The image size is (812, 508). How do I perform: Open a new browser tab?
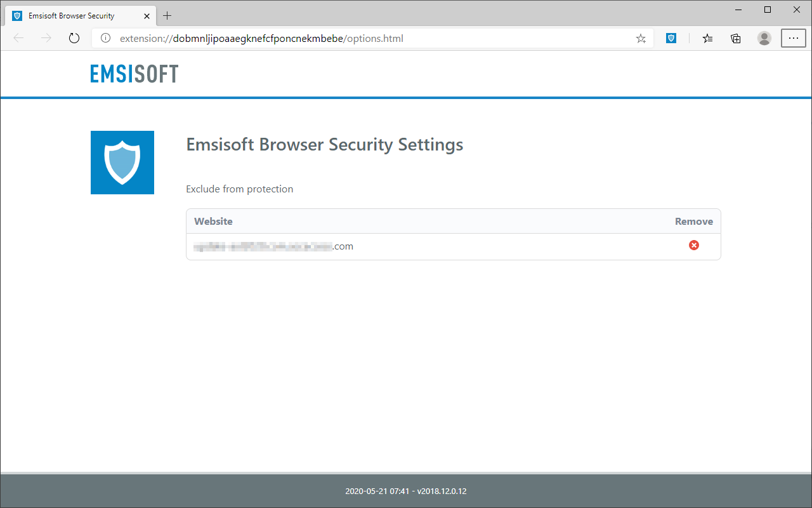(167, 16)
